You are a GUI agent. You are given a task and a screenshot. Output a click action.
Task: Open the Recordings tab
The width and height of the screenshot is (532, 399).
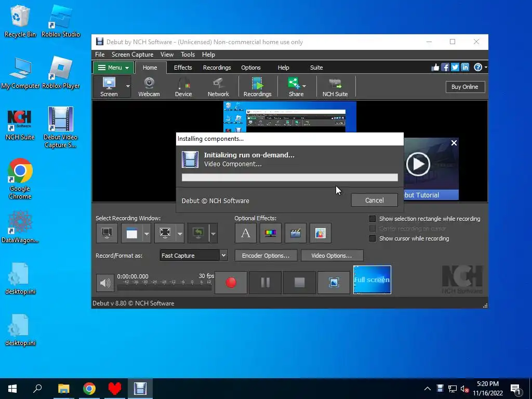217,68
